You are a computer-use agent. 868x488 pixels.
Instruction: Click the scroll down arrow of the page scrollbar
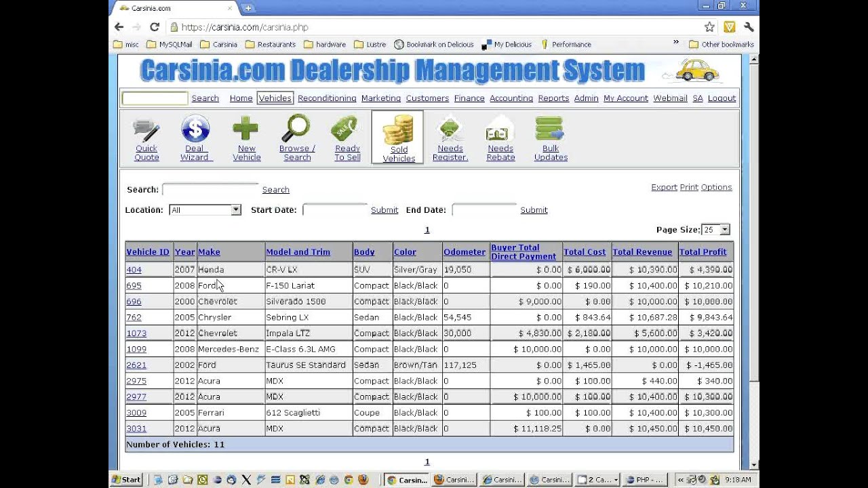(754, 465)
